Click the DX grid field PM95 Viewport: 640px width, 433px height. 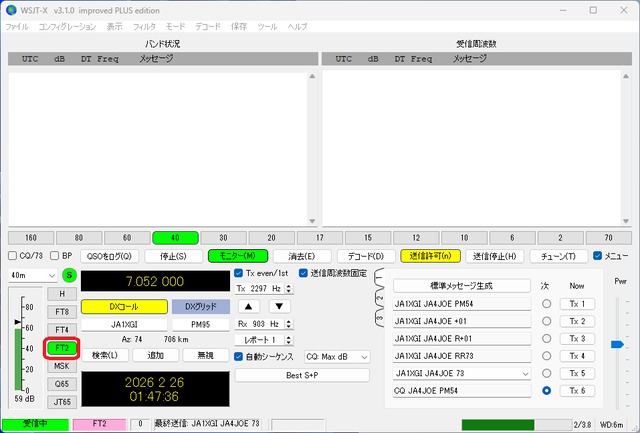tap(201, 325)
